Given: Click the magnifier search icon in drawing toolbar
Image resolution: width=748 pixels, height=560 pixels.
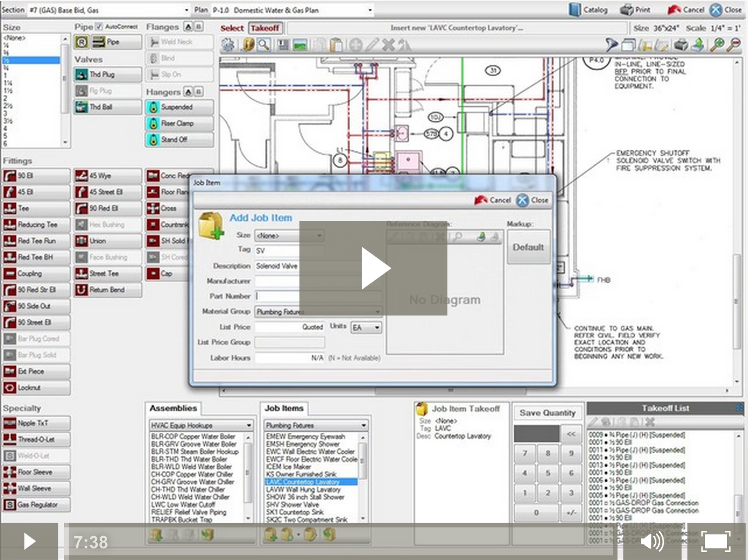Looking at the screenshot, I should 264,45.
